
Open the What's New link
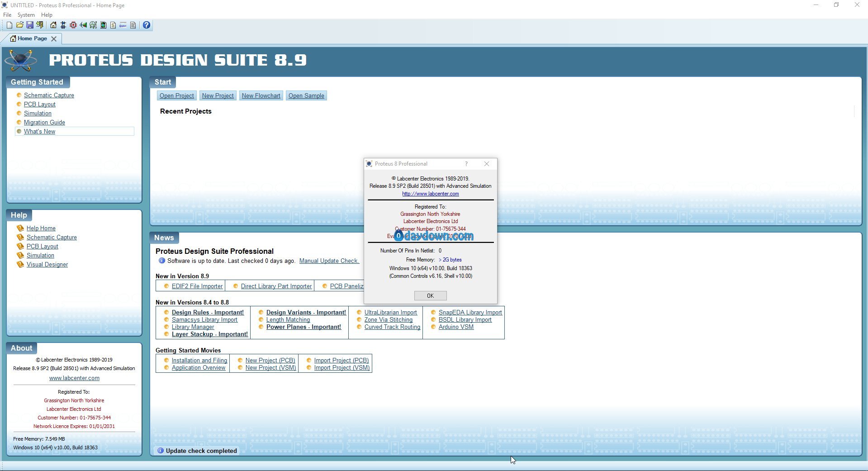39,132
